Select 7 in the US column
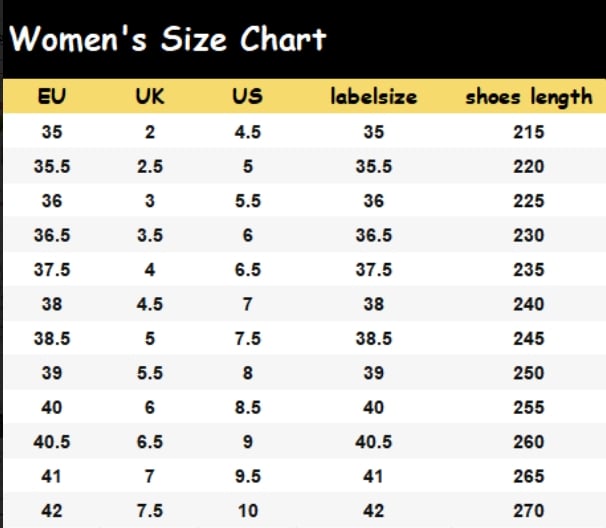606x528 pixels. (x=247, y=304)
